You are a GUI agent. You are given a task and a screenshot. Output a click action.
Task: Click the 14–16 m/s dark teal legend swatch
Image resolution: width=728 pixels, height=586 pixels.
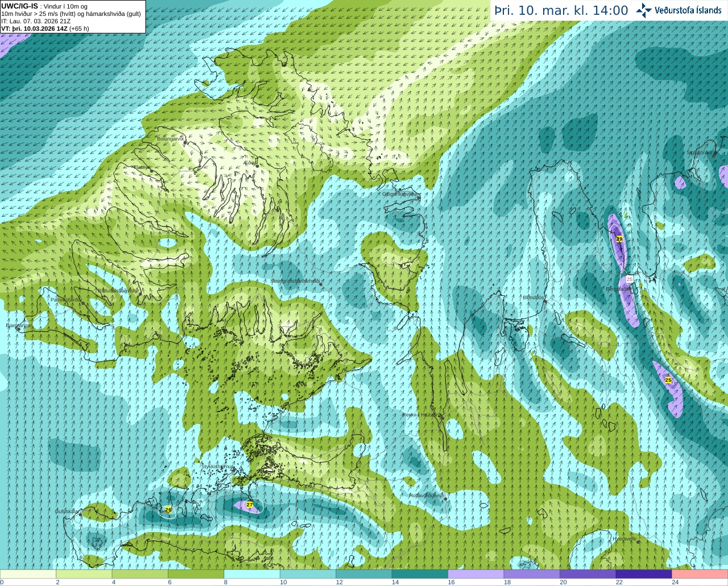[420, 573]
